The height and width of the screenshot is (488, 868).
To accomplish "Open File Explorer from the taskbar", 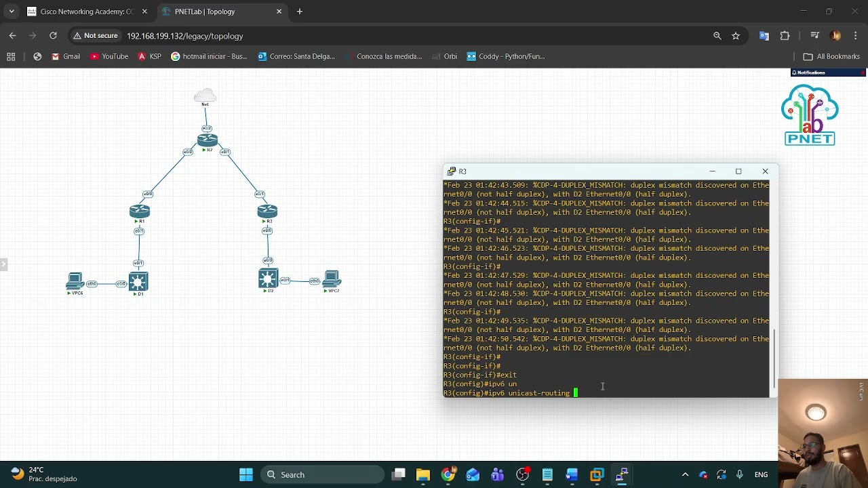I will (x=423, y=474).
